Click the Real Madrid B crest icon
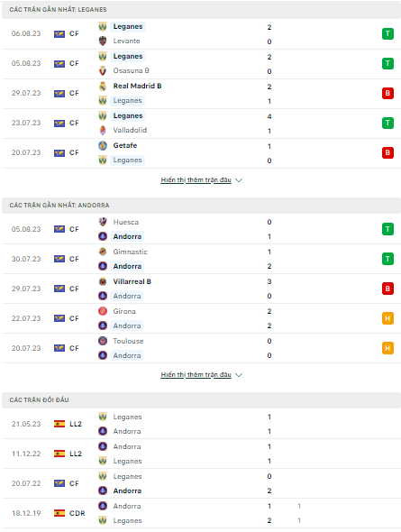 point(103,87)
